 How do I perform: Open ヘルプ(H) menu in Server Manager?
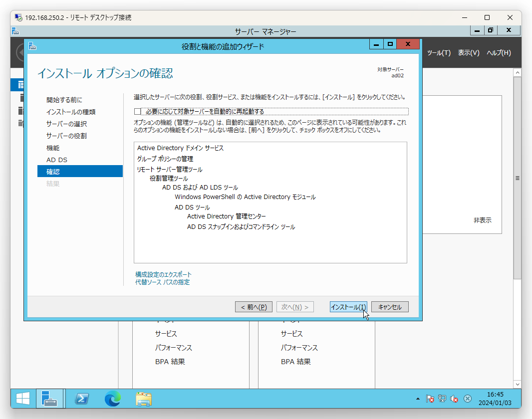499,52
